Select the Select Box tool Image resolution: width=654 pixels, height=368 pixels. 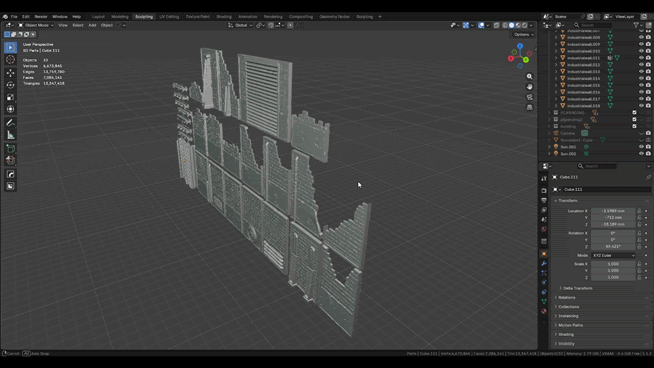click(x=10, y=47)
